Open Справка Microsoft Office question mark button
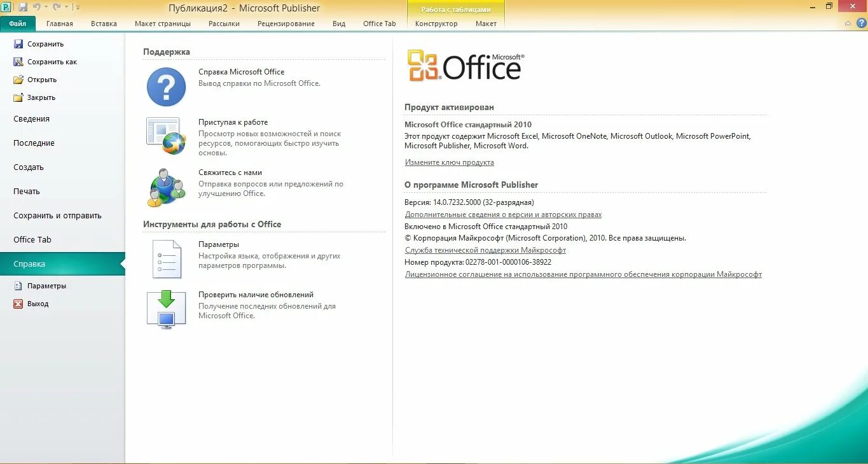Image resolution: width=868 pixels, height=464 pixels. point(166,87)
